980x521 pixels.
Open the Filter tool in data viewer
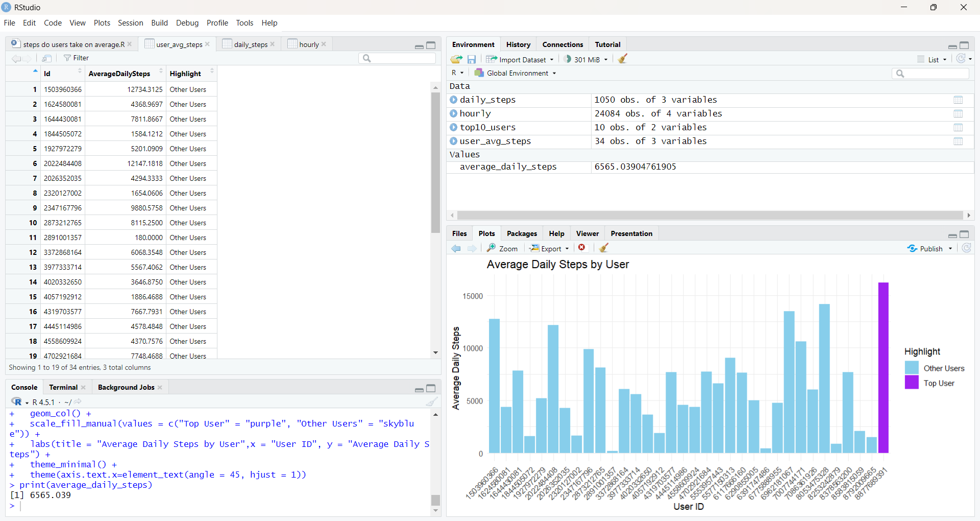click(x=76, y=58)
